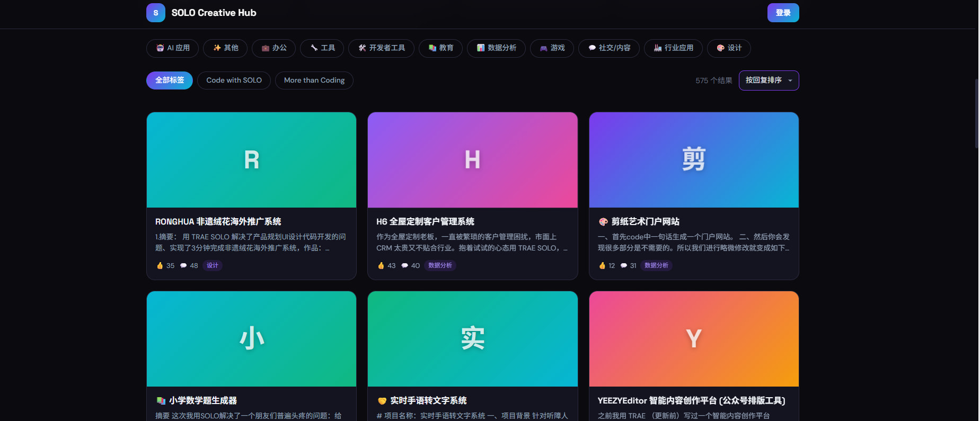Screen dimensions: 980x421
Task: Toggle the More than Coding tag filter
Action: tap(314, 80)
